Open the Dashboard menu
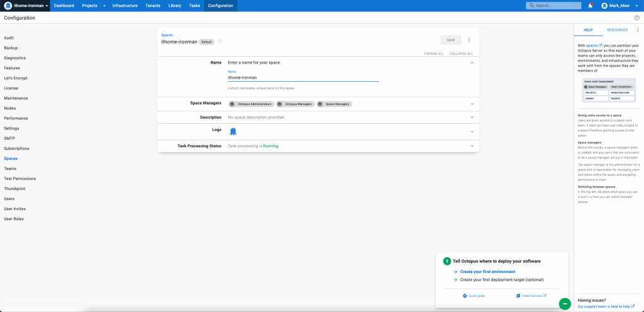The height and width of the screenshot is (312, 644). (64, 6)
